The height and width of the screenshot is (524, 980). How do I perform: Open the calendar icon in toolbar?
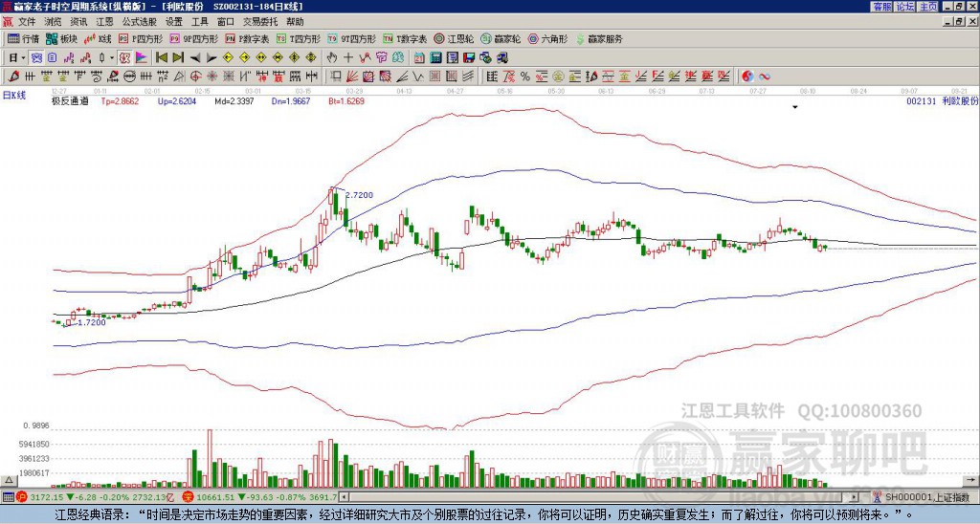pyautogui.click(x=419, y=57)
